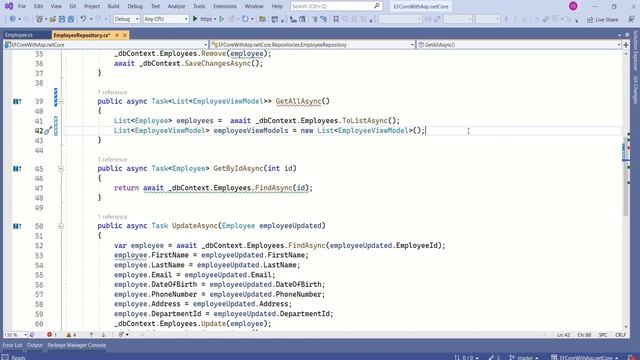640x360 pixels.
Task: Click the user account avatar
Action: [x=573, y=6]
